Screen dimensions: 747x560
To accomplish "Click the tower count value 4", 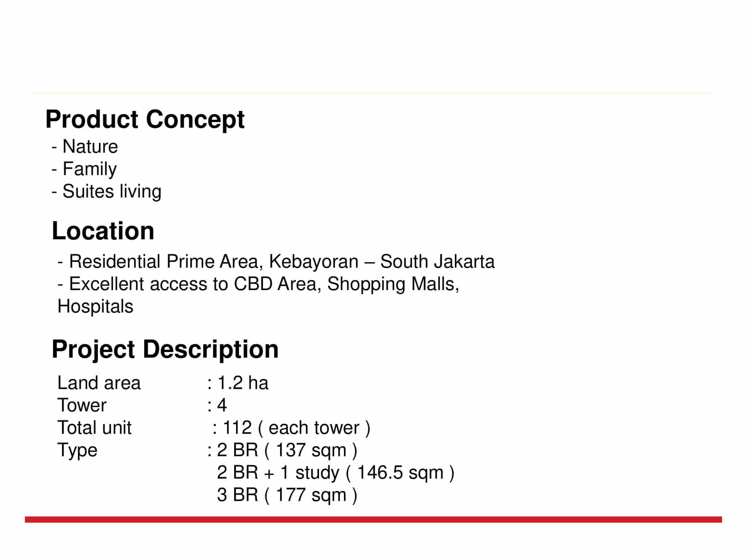I will coord(222,405).
